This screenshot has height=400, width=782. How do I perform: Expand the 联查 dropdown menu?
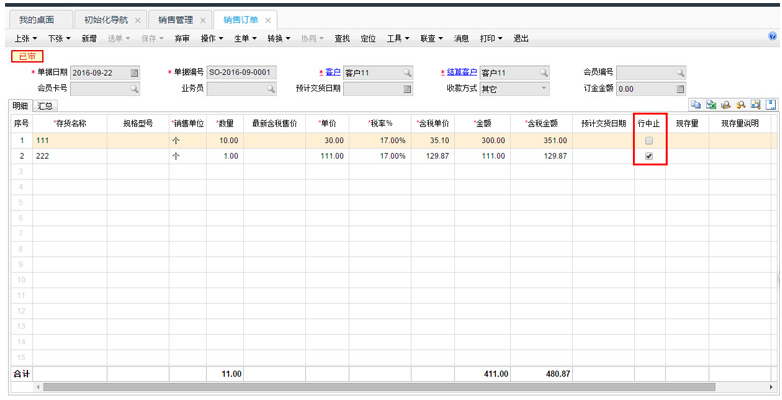coord(431,38)
